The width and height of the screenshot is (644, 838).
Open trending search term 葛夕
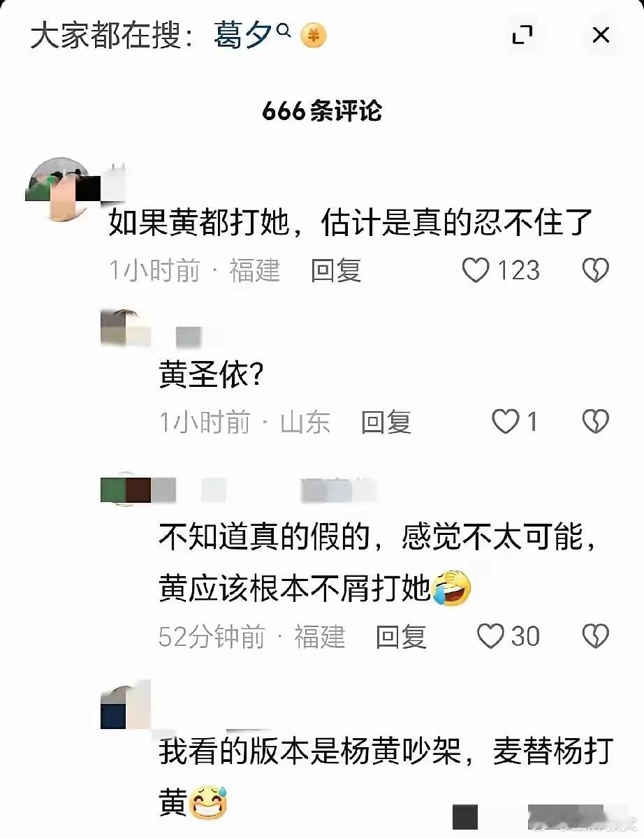click(x=242, y=36)
